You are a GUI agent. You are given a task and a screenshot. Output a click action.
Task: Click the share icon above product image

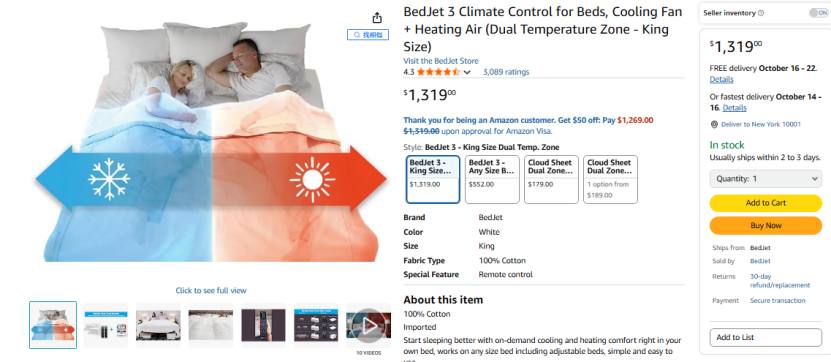(377, 17)
